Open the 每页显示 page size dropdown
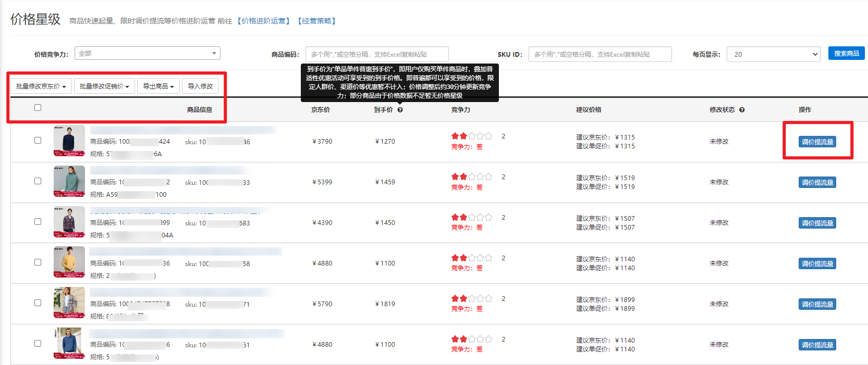868x365 pixels. (773, 54)
